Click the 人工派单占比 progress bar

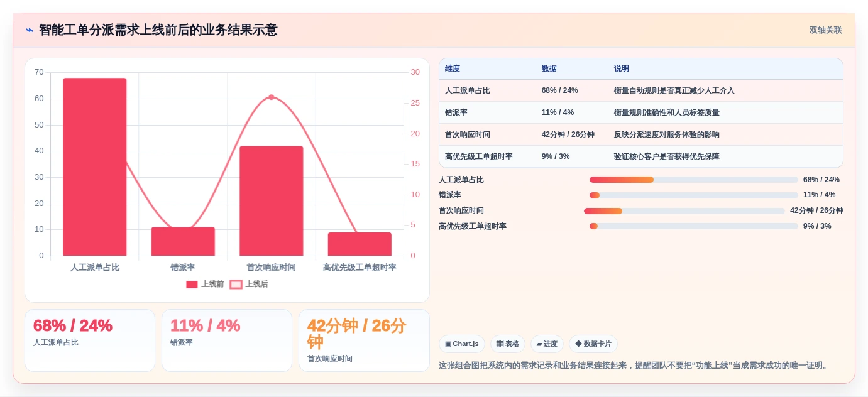694,180
